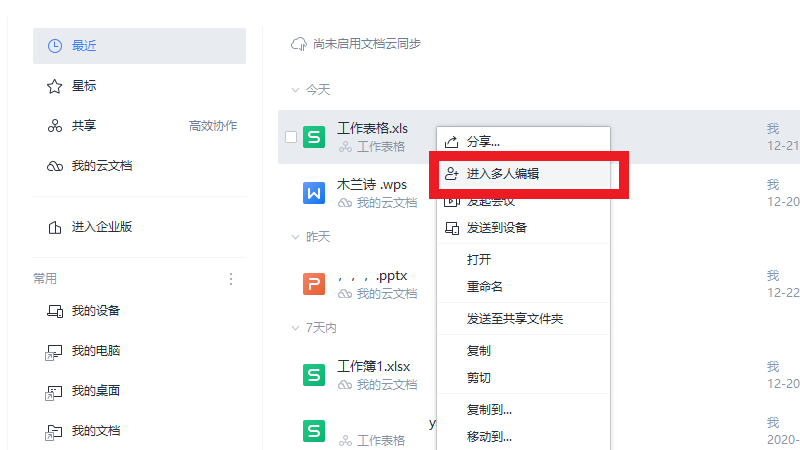Choose 发送到设备 from the context menu
Screen dimensions: 800x450
tap(496, 228)
